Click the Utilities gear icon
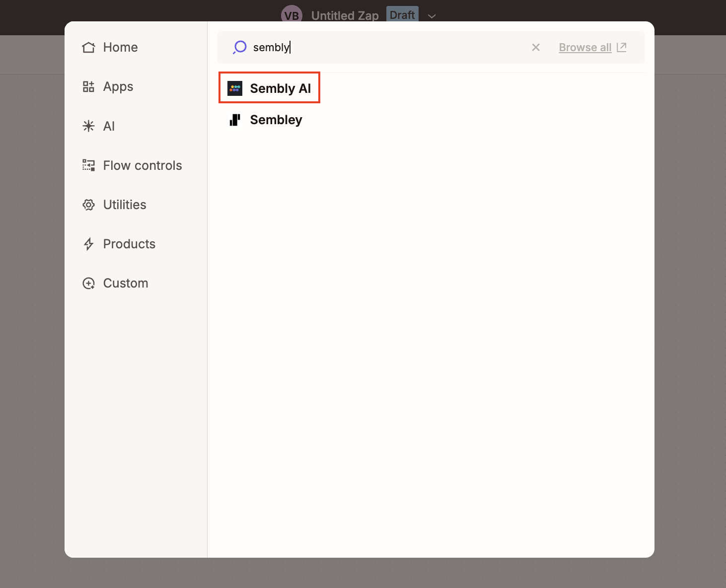The image size is (726, 588). 88,205
